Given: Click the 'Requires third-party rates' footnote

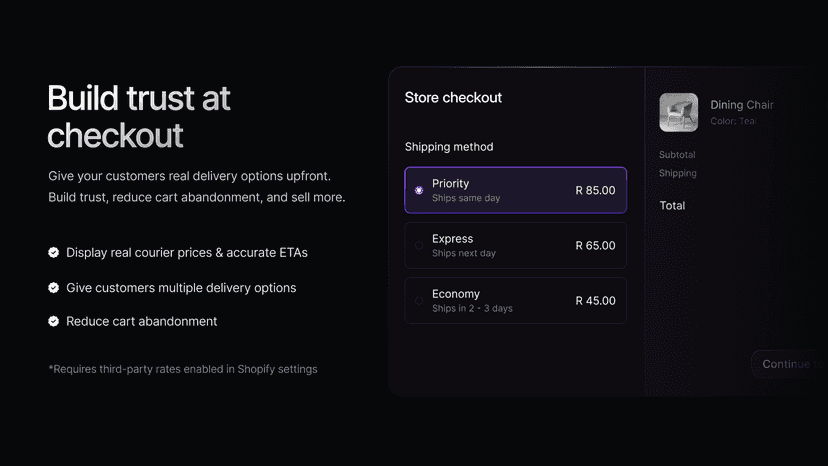Looking at the screenshot, I should [183, 369].
